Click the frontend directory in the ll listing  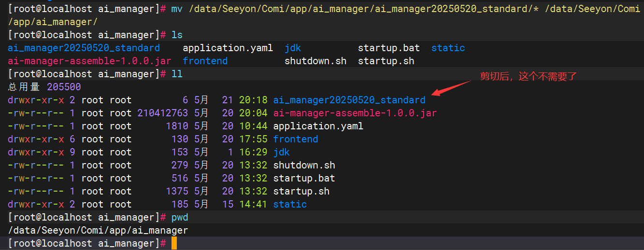(295, 139)
